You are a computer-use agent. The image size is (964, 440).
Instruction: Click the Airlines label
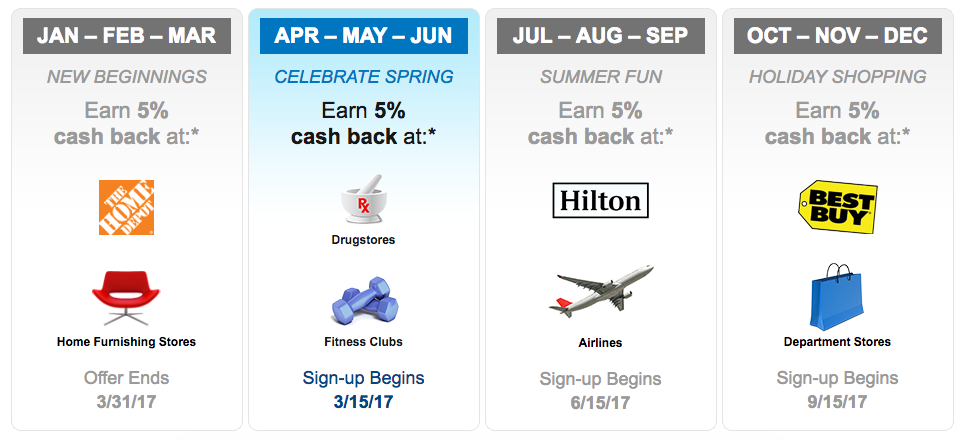tap(600, 343)
